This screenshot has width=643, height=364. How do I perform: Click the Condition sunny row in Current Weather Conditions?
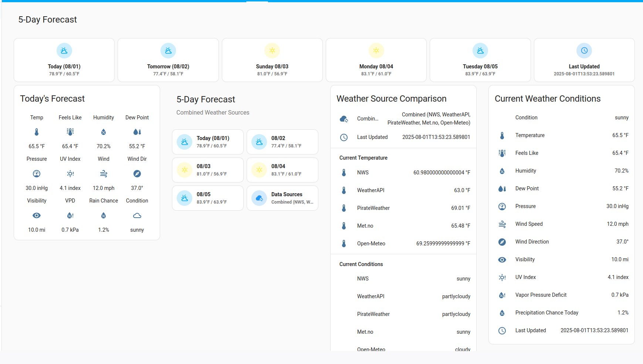(x=562, y=118)
